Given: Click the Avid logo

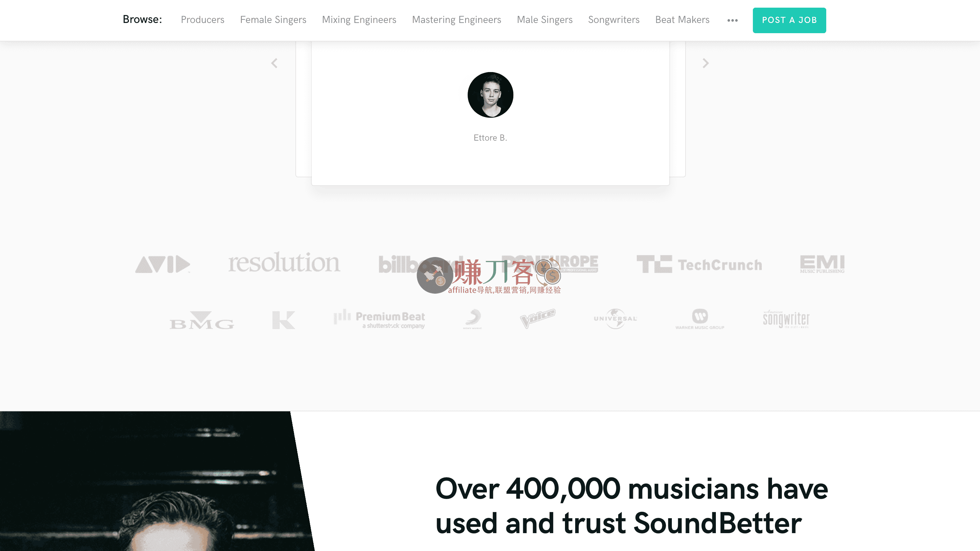Looking at the screenshot, I should [162, 264].
